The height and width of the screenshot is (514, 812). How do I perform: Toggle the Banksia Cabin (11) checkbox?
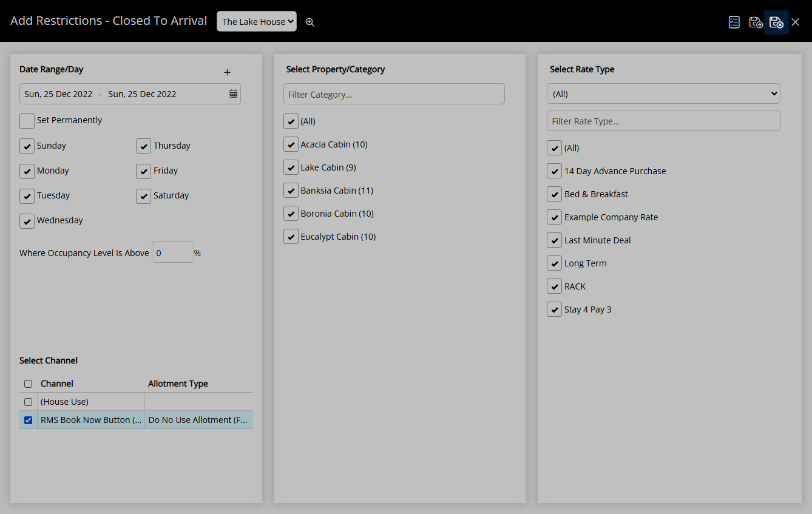pyautogui.click(x=291, y=191)
